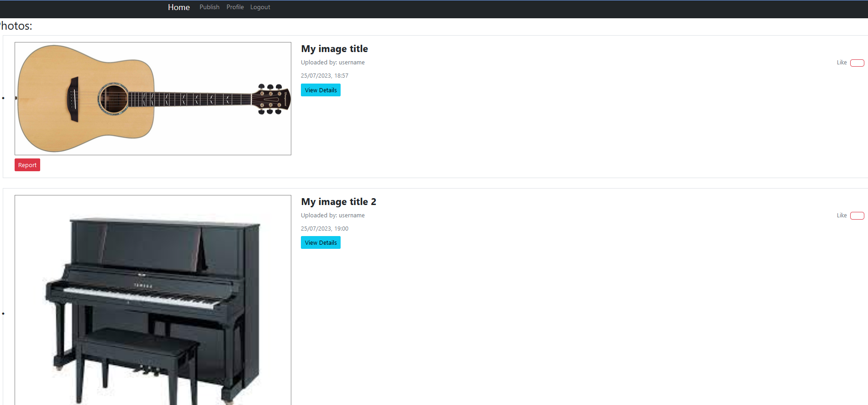Screen dimensions: 868x405
Task: Click the 'Photos:' page heading
Action: (x=16, y=26)
